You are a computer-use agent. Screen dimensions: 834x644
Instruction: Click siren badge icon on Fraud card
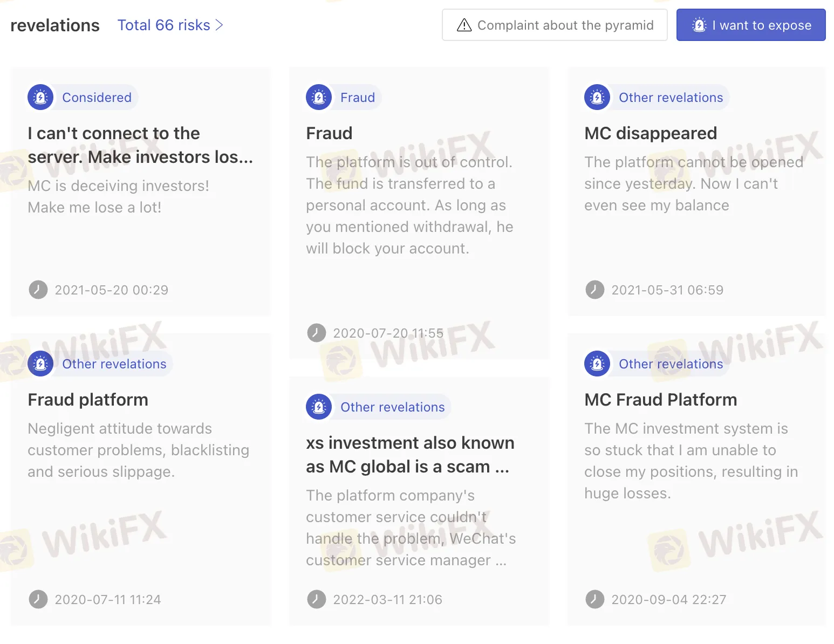tap(319, 98)
